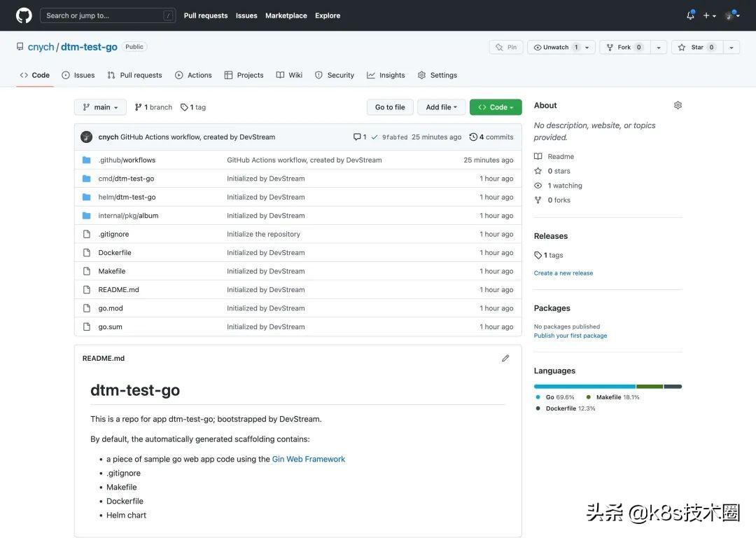Open the .gitignore file
Screen dimensions: 756x538
[x=114, y=234]
